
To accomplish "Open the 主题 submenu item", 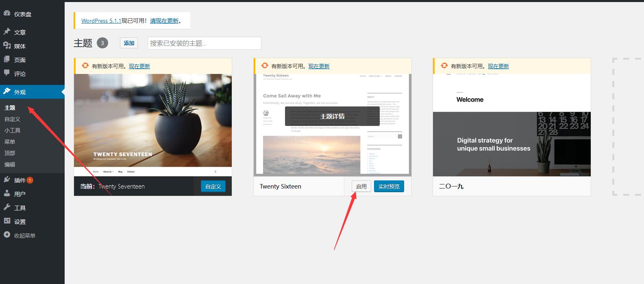I will click(x=10, y=108).
